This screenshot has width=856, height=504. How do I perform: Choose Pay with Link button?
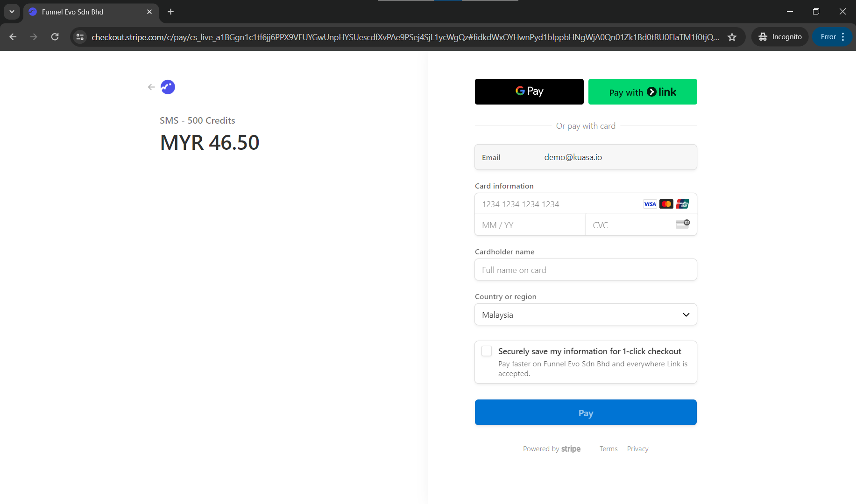(643, 91)
